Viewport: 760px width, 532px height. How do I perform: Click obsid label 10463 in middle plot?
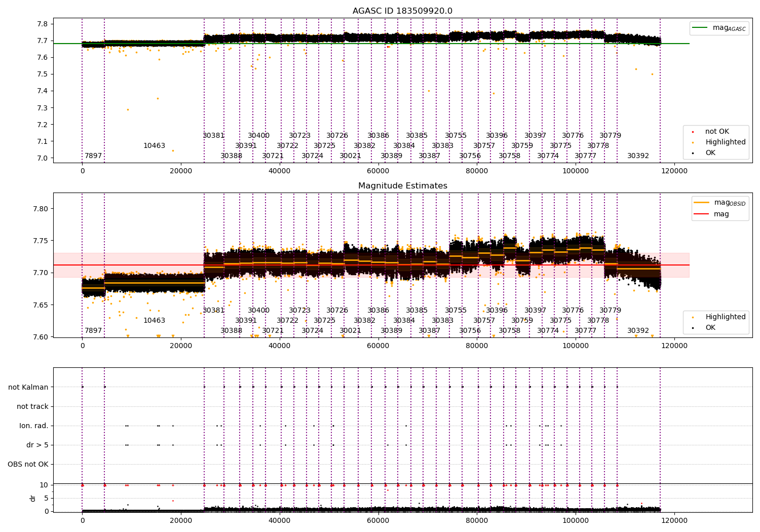(154, 321)
